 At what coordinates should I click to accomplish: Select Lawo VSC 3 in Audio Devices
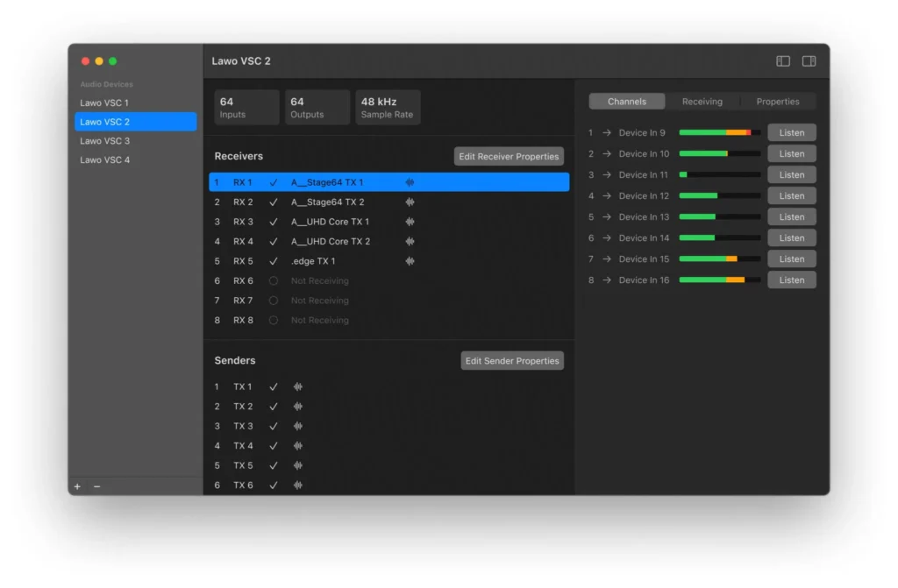105,141
